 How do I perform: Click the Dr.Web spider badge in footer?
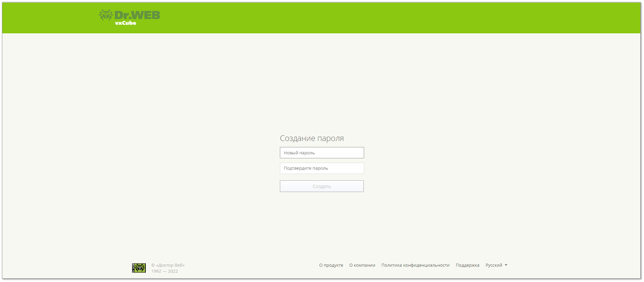(x=139, y=268)
